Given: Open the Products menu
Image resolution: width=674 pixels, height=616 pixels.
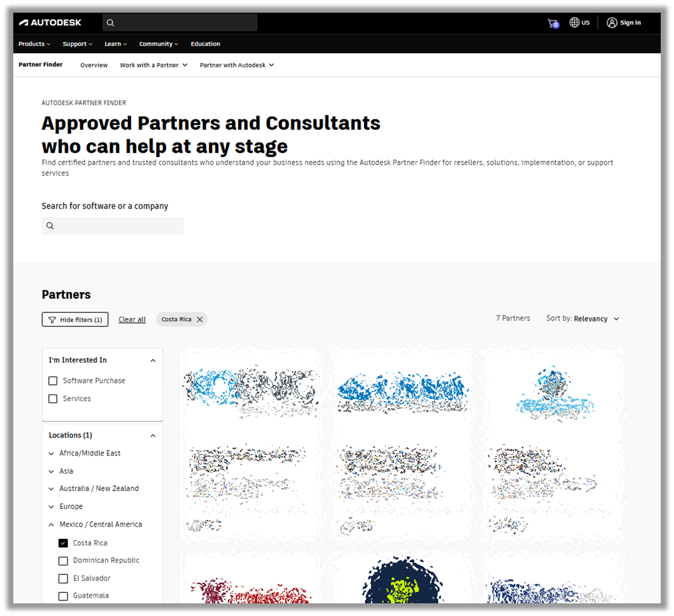Looking at the screenshot, I should coord(34,44).
